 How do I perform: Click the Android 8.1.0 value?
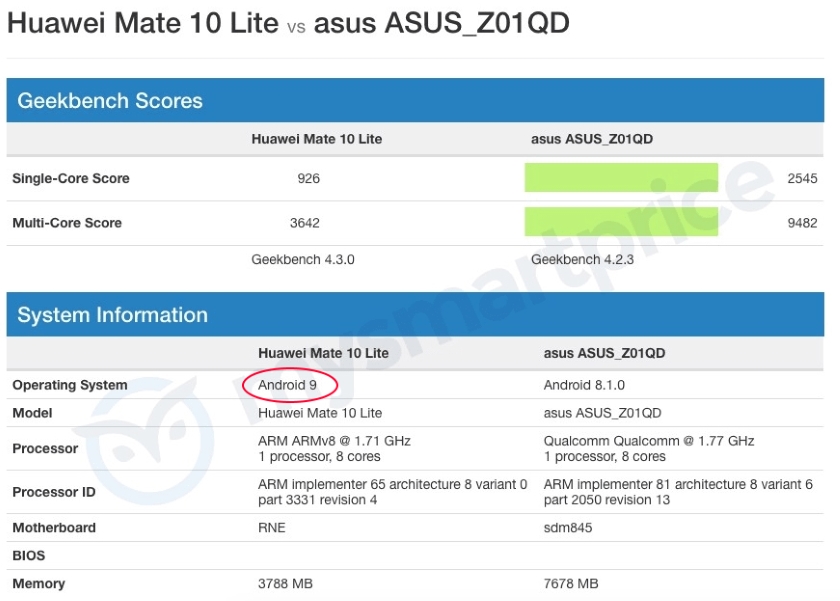pos(584,385)
